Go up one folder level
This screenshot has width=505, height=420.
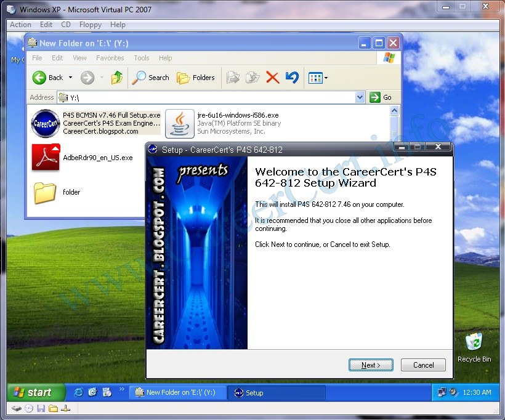[x=117, y=78]
